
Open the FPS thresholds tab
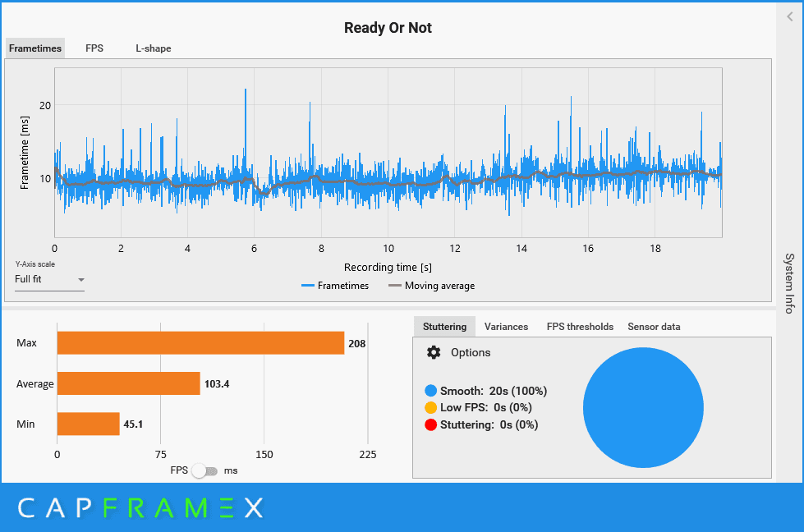(x=580, y=327)
